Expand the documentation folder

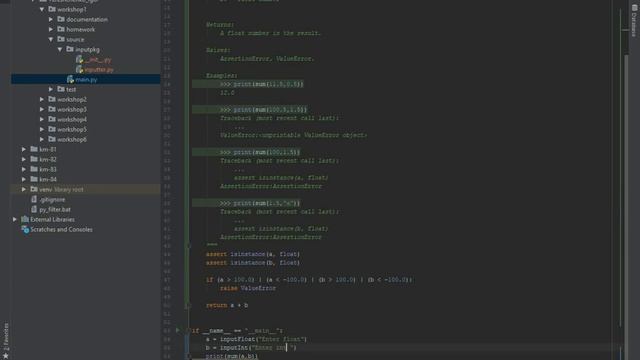click(x=51, y=19)
